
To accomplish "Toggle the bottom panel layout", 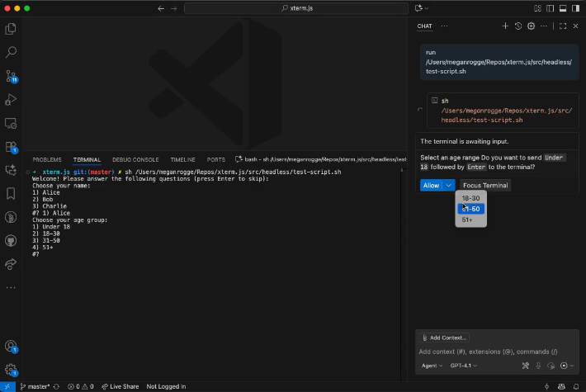I will click(563, 8).
